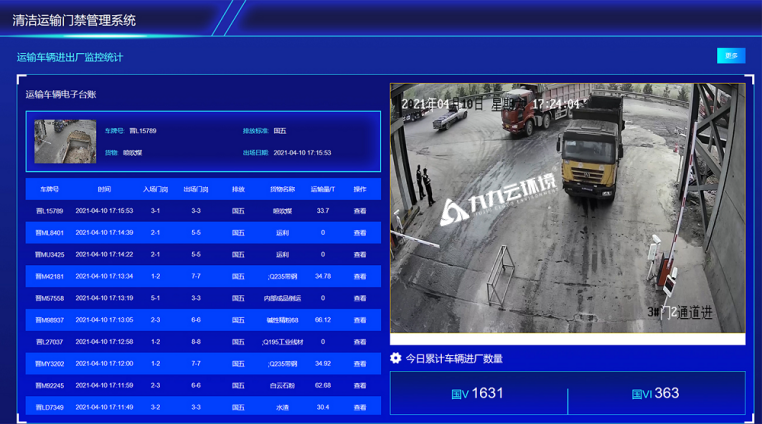The height and width of the screenshot is (424, 762).
Task: Click 查看 for vehicle 晋MU3425 row
Action: (360, 255)
